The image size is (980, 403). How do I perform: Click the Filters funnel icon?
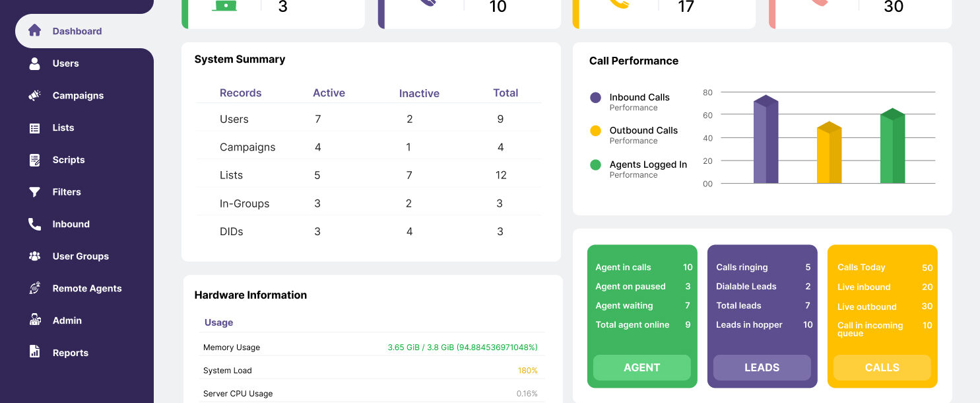35,192
